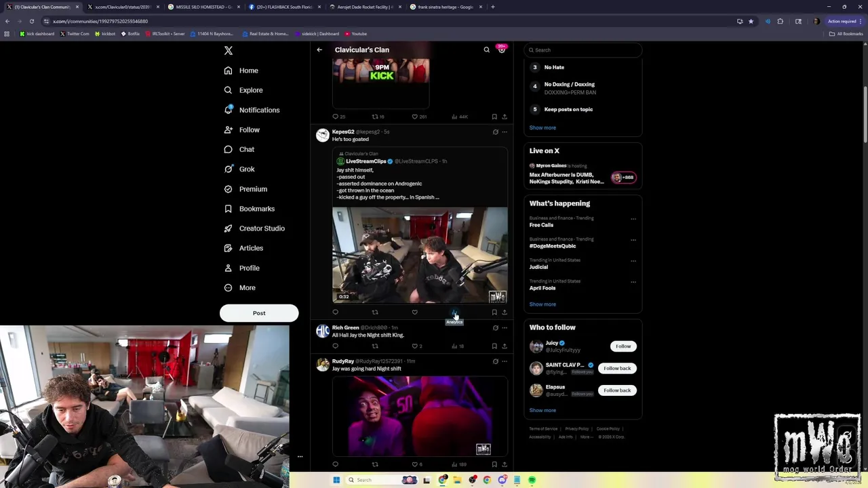Reload the page with the browser refresh icon

31,21
